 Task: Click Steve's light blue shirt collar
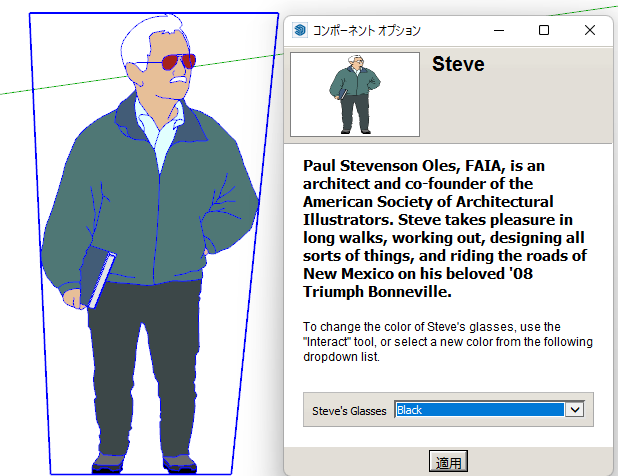[x=150, y=130]
